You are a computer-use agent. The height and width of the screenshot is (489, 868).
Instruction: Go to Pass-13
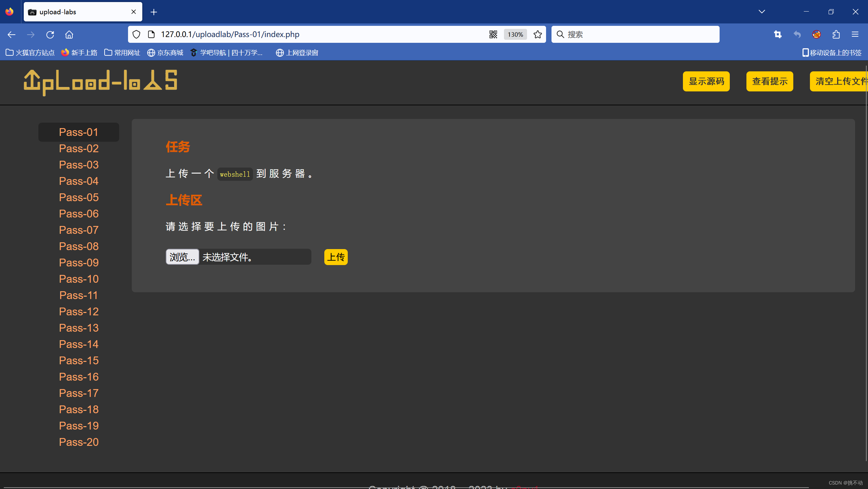pos(79,328)
